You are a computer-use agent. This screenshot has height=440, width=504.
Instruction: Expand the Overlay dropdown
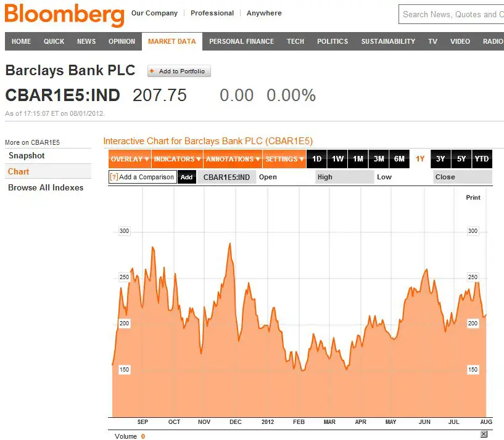tap(130, 159)
